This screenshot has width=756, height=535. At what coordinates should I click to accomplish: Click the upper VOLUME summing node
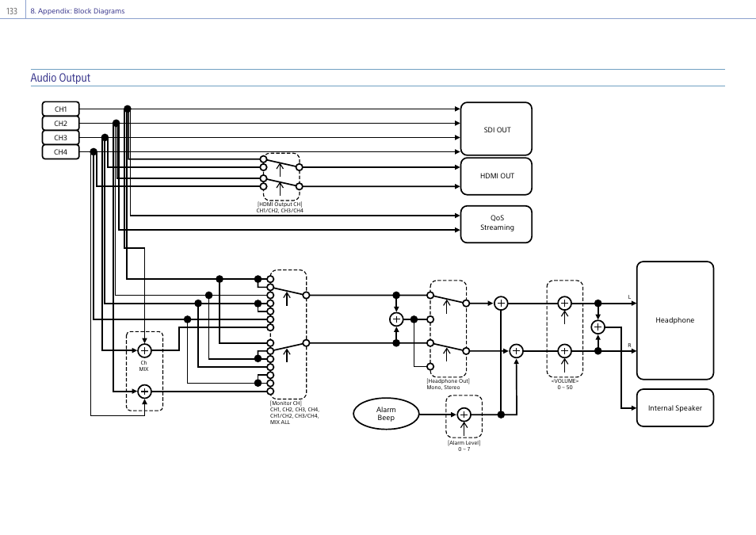tap(564, 304)
